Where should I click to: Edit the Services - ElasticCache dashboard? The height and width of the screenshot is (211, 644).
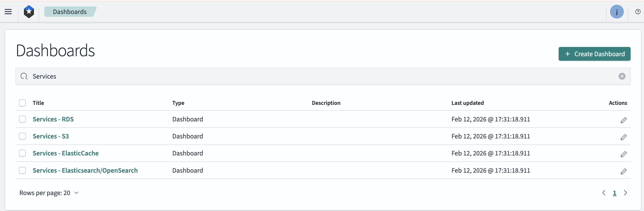[624, 154]
